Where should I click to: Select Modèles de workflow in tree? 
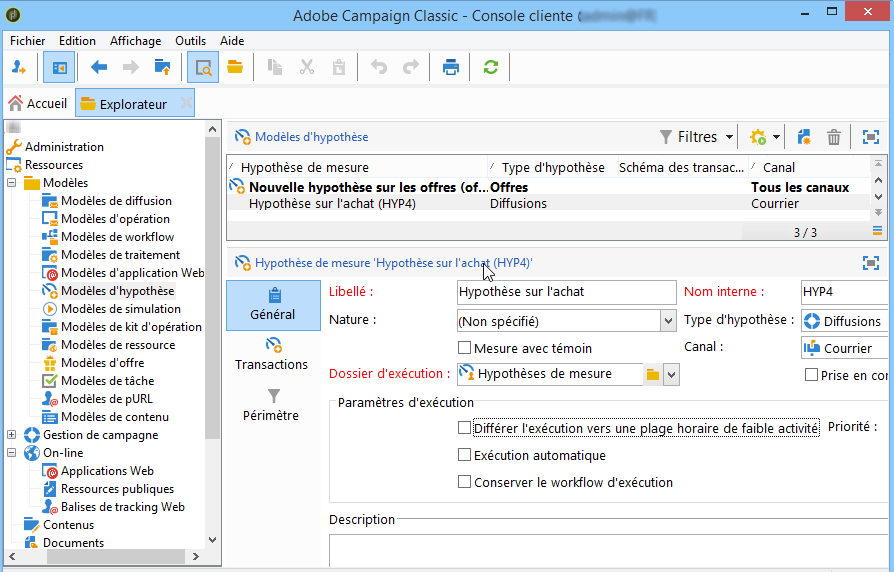(x=117, y=237)
